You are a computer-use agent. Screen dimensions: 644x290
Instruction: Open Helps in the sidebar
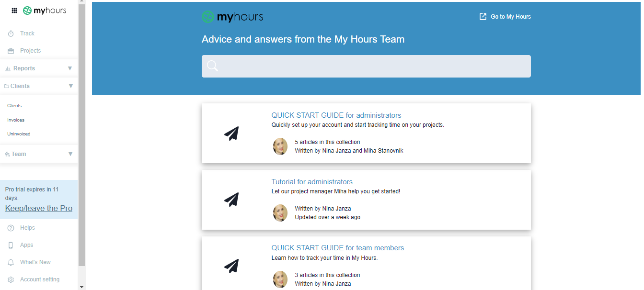pyautogui.click(x=27, y=228)
